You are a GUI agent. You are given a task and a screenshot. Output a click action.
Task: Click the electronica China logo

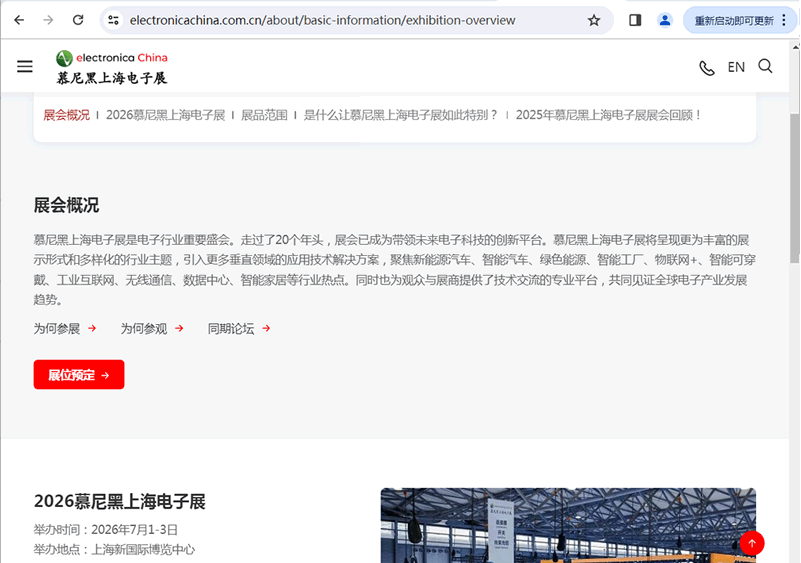pyautogui.click(x=112, y=67)
